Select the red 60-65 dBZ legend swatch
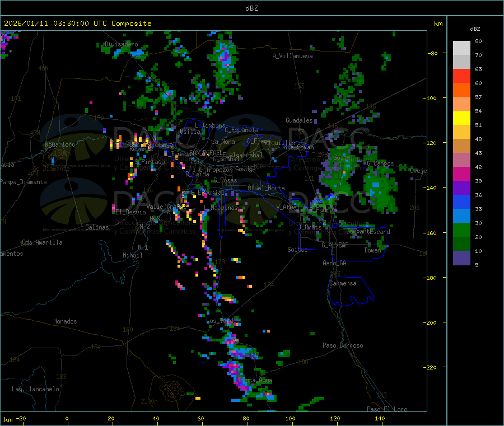 [x=461, y=76]
